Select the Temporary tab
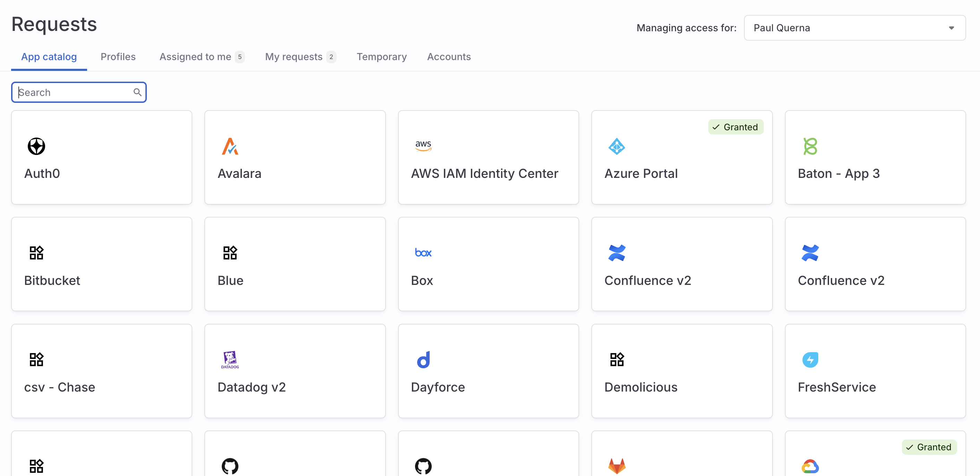 [382, 57]
